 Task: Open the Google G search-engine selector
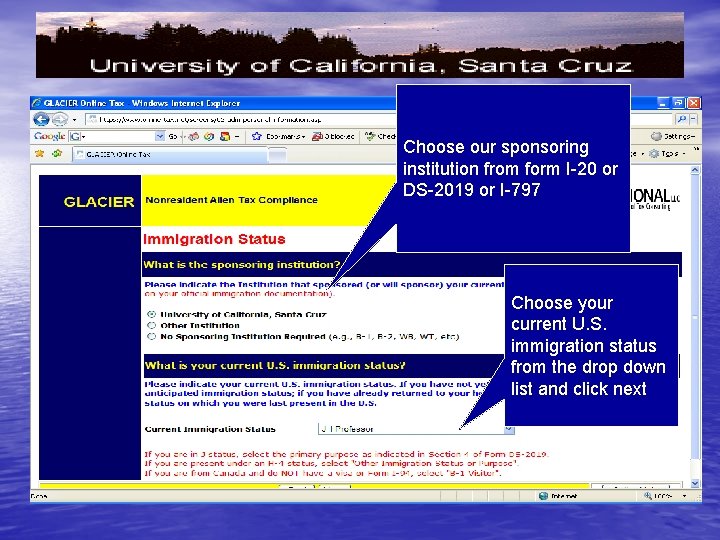[77, 136]
